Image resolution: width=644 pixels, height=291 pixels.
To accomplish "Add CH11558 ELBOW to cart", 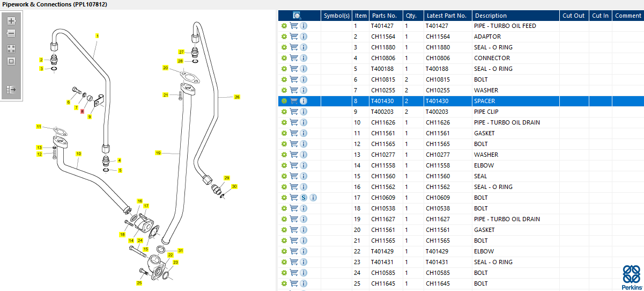I will pos(294,165).
